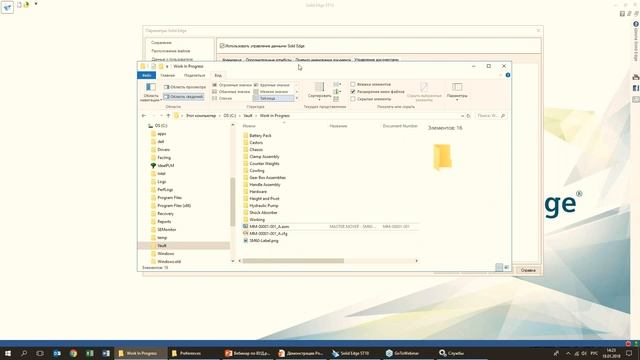Open Google Chrome from the taskbar
The width and height of the screenshot is (640, 360).
point(73,353)
